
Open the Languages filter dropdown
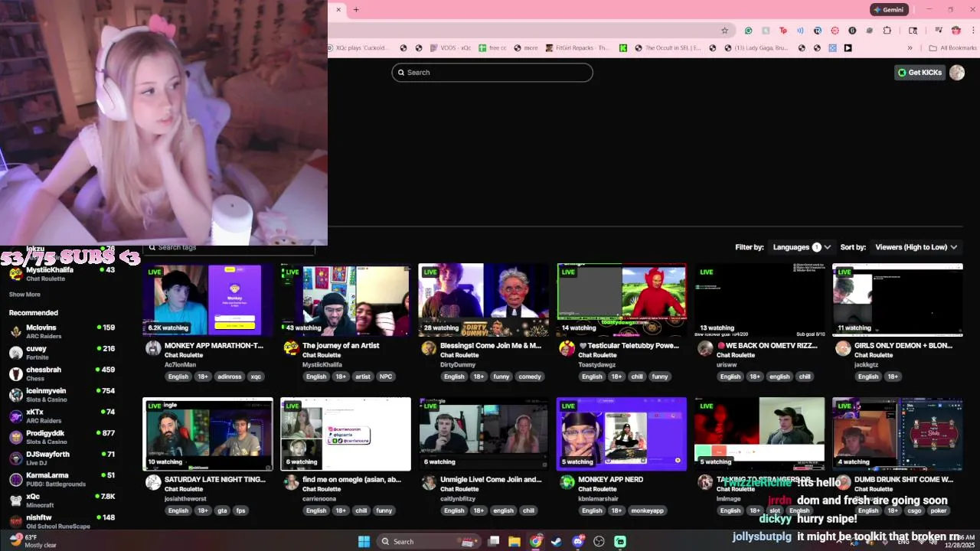click(x=801, y=247)
